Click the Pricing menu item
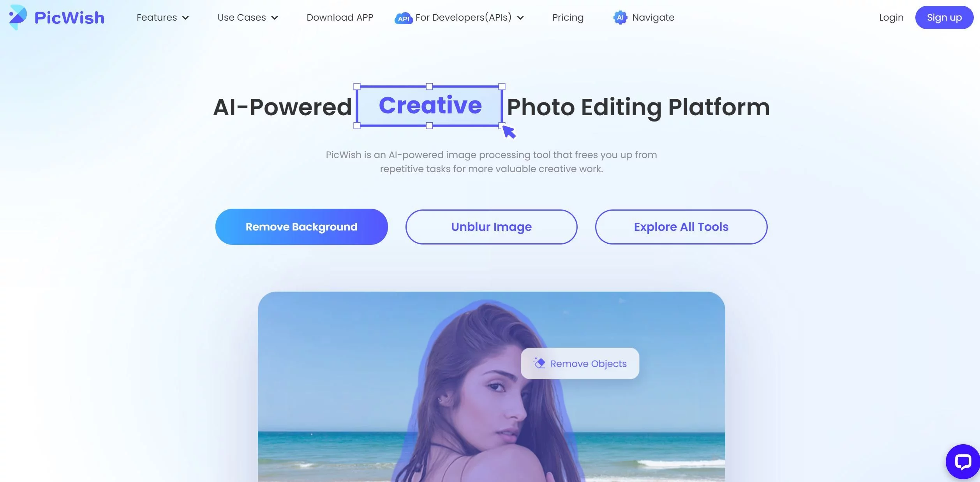The image size is (980, 482). click(x=568, y=17)
